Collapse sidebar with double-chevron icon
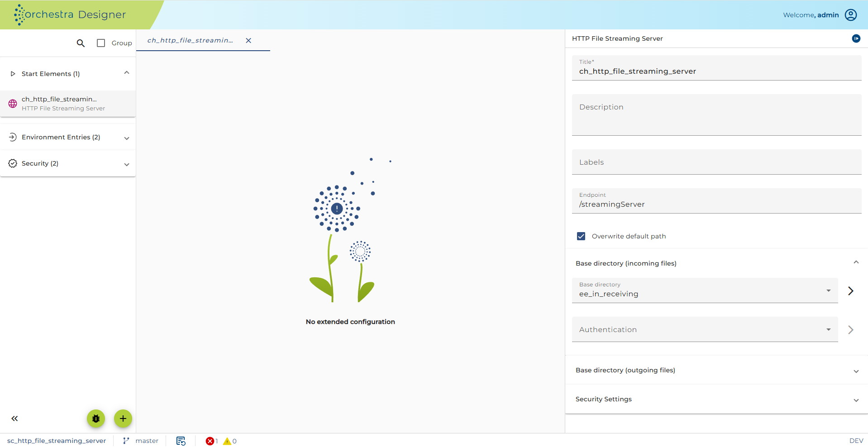 [14, 418]
